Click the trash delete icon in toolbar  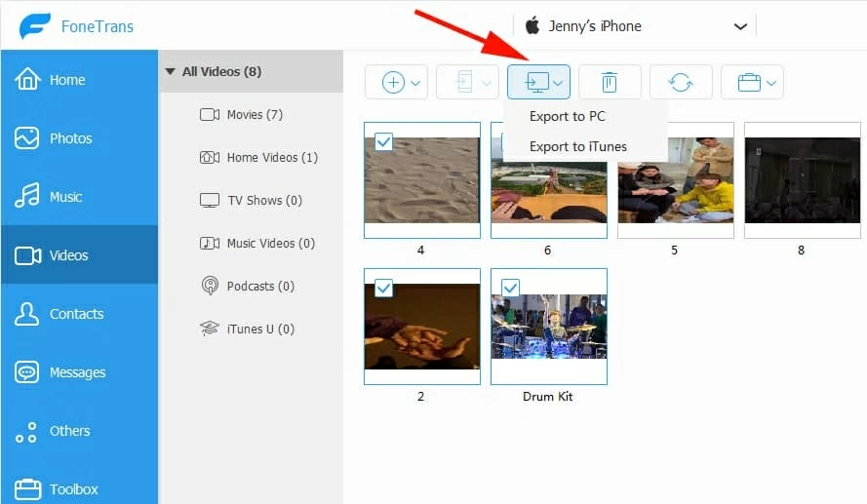click(610, 82)
